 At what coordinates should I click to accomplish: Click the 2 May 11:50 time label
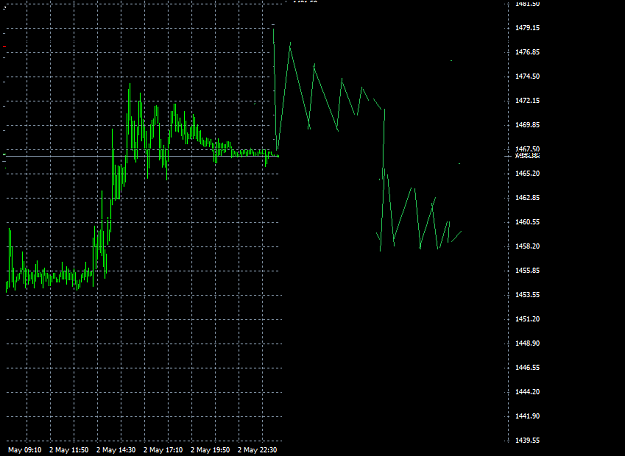point(69,450)
